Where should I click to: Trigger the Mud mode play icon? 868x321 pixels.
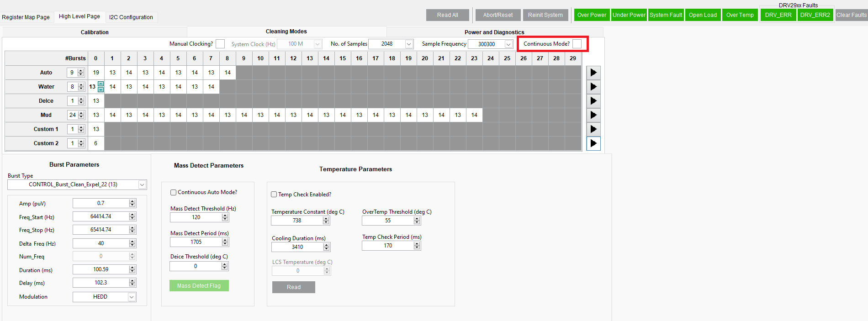[x=593, y=115]
